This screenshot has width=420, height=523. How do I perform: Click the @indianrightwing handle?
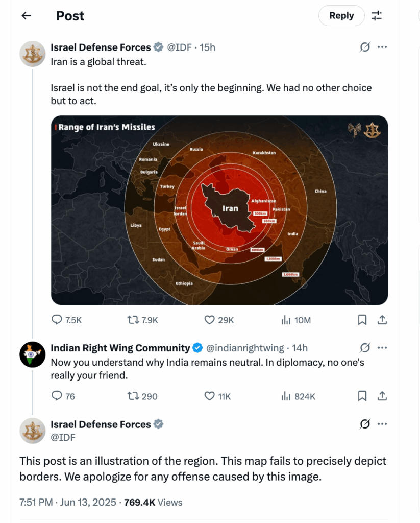[245, 348]
